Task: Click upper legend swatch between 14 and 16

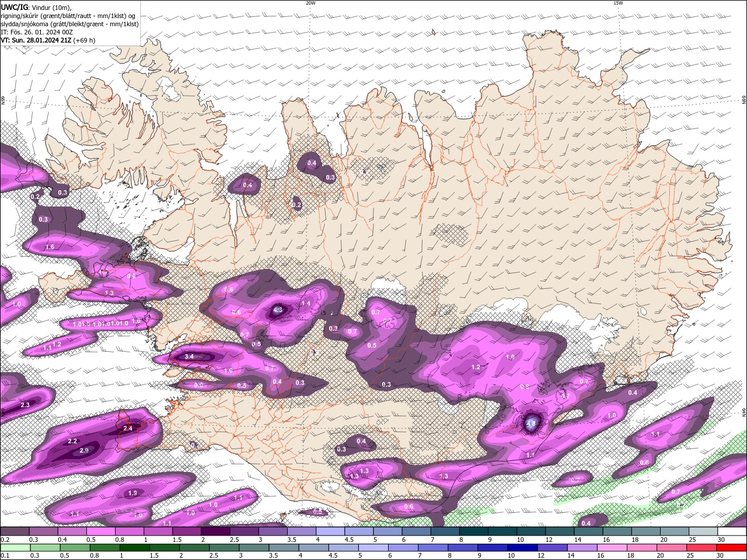Action: coord(588,531)
